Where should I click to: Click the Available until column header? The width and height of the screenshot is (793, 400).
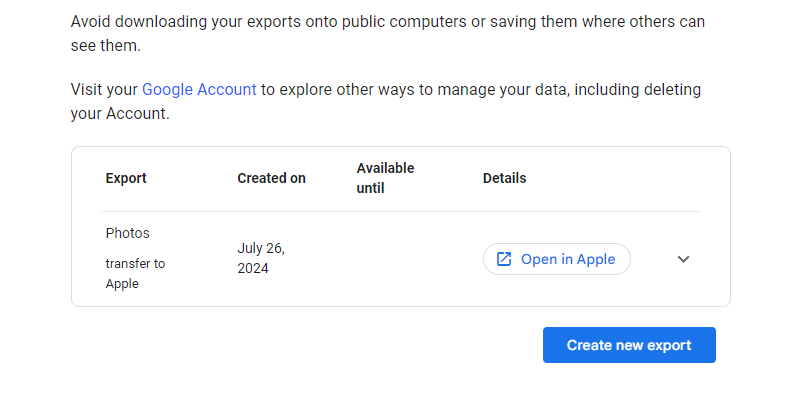[x=385, y=178]
